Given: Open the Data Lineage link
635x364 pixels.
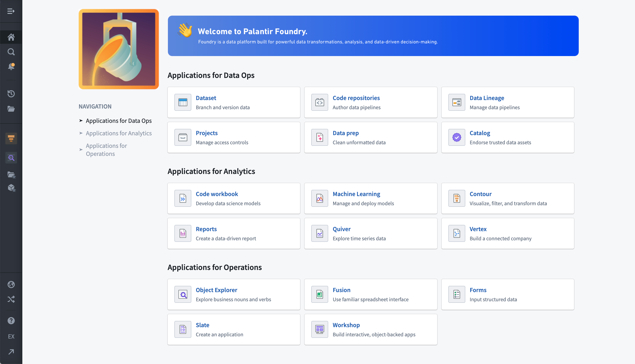Looking at the screenshot, I should click(x=487, y=98).
